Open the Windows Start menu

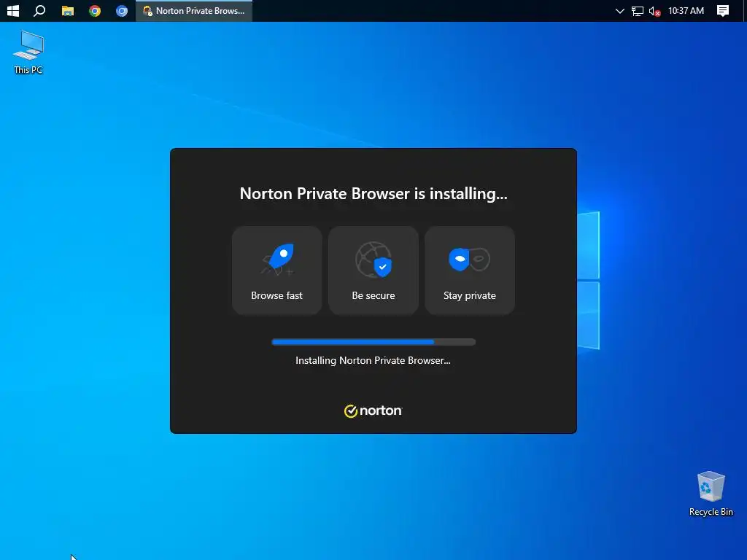click(x=13, y=10)
